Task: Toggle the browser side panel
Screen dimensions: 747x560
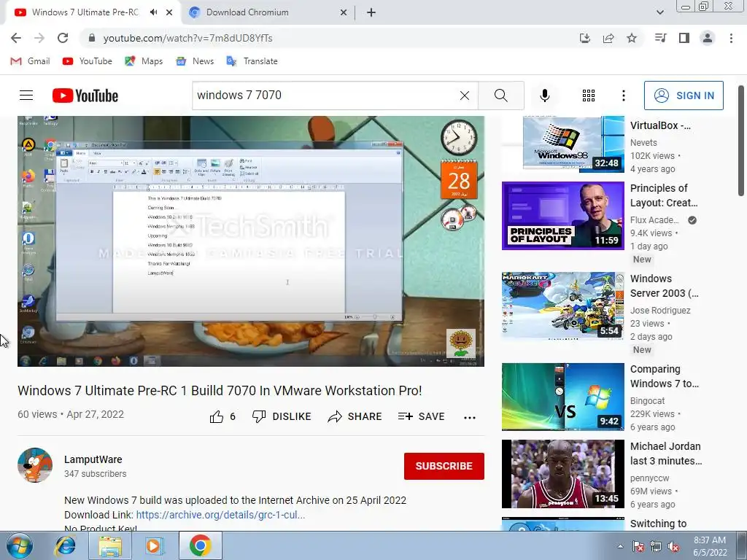Action: 684,38
